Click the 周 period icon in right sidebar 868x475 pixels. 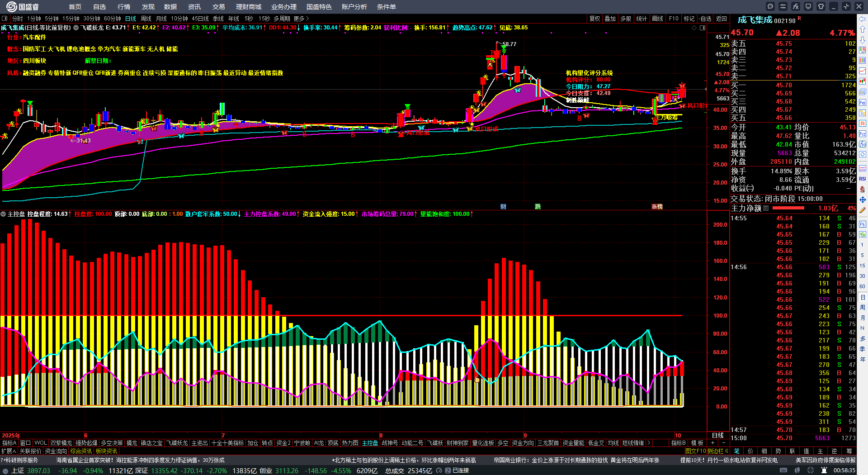pos(863,308)
